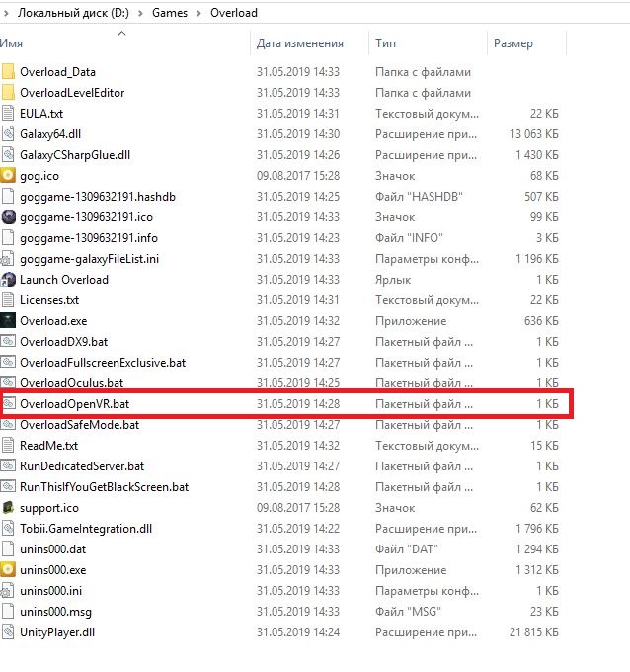Screen dimensions: 630x672
Task: Select the gog.ico file name
Action: [39, 176]
